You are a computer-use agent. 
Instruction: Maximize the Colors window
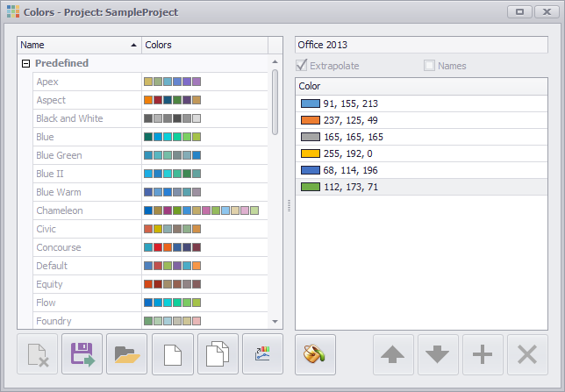tap(519, 12)
